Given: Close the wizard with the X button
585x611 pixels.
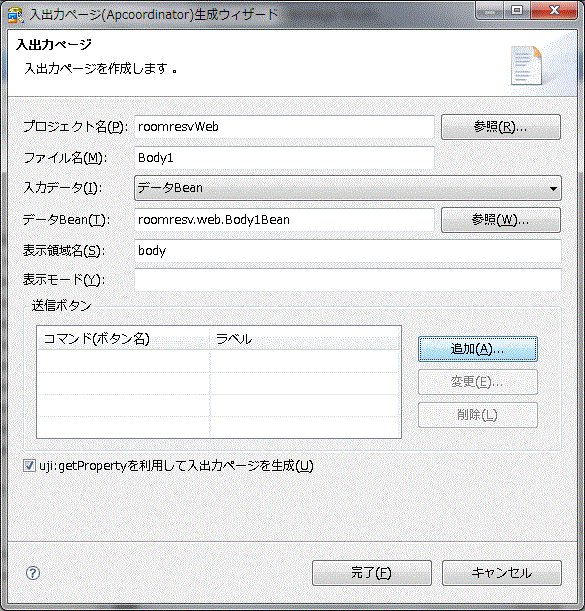Looking at the screenshot, I should tap(554, 11).
